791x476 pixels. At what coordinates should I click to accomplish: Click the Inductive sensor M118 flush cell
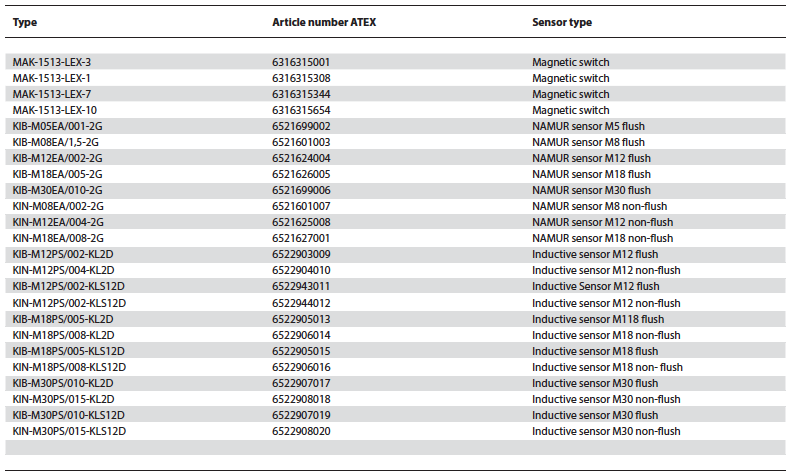598,319
